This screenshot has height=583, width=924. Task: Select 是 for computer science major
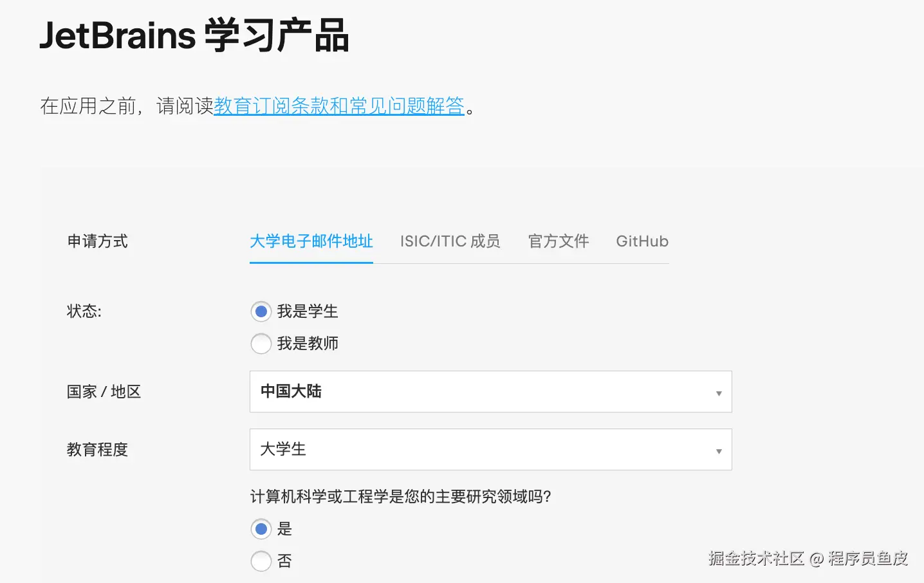[261, 530]
